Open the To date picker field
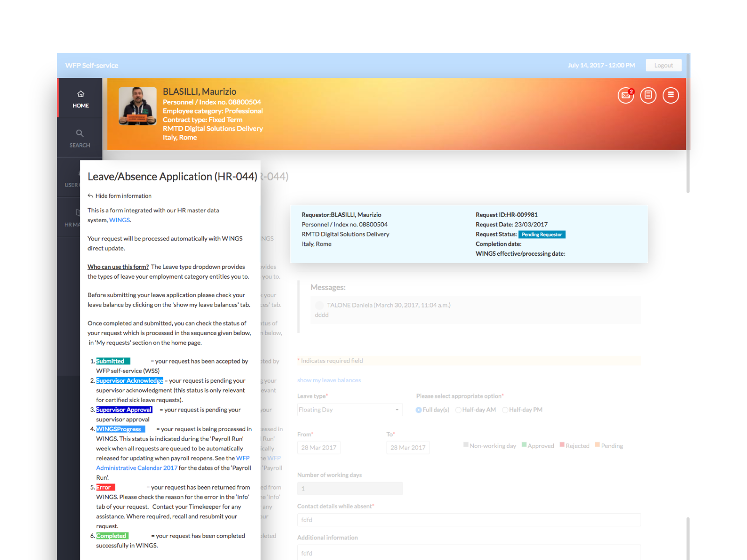 coord(408,448)
